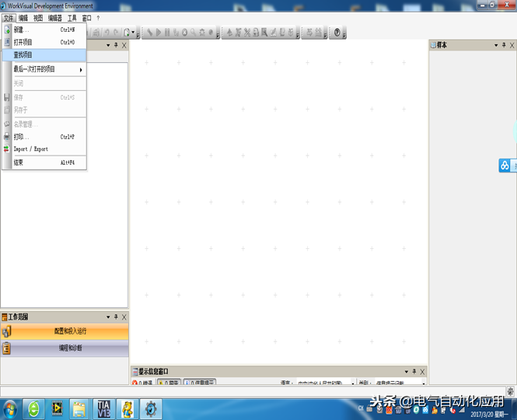The height and width of the screenshot is (420, 517).
Task: Click the 编程和诊断 workspace icon
Action: tap(7, 348)
